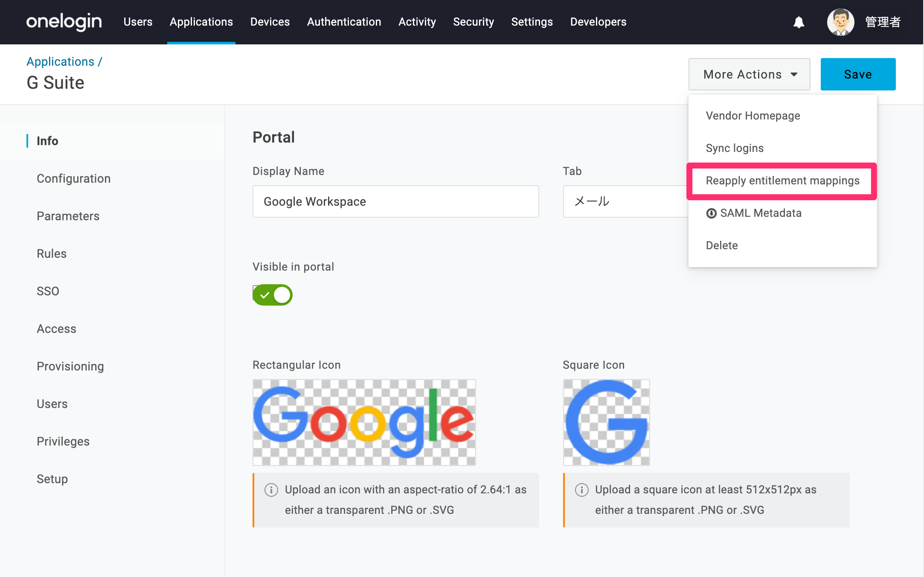
Task: Open the Authentication navigation menu
Action: coord(344,22)
